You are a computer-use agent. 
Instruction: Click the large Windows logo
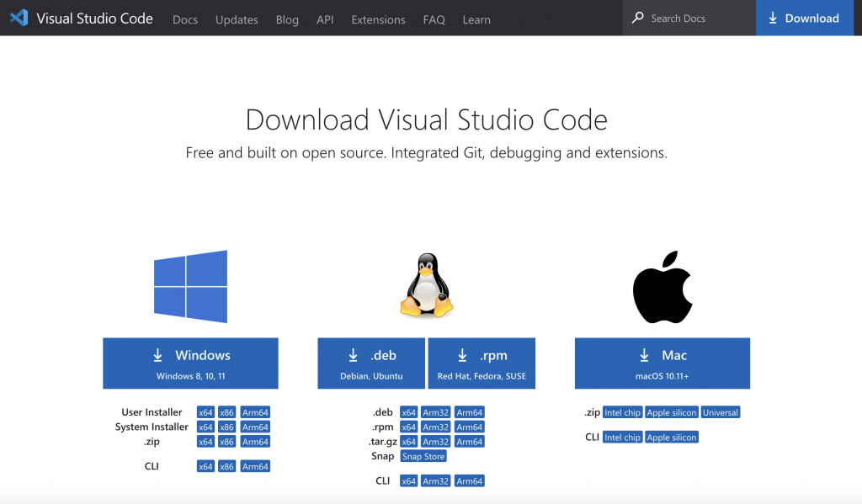click(190, 286)
